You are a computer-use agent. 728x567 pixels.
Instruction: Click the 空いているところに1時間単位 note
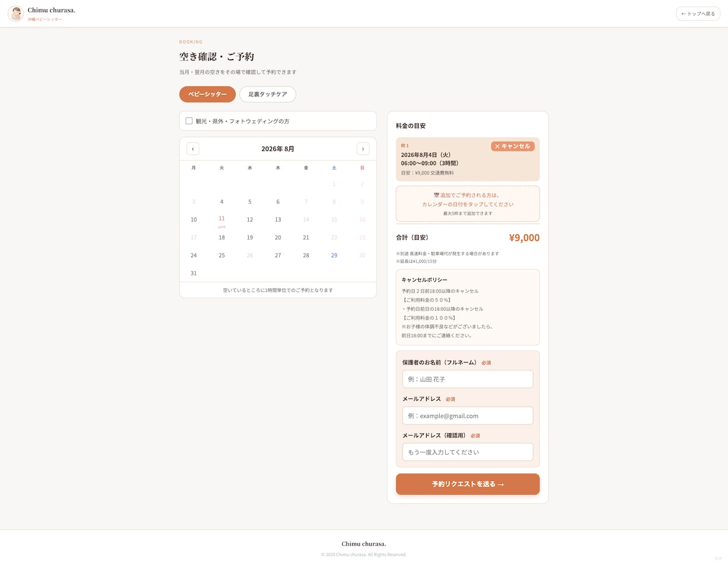pyautogui.click(x=278, y=290)
